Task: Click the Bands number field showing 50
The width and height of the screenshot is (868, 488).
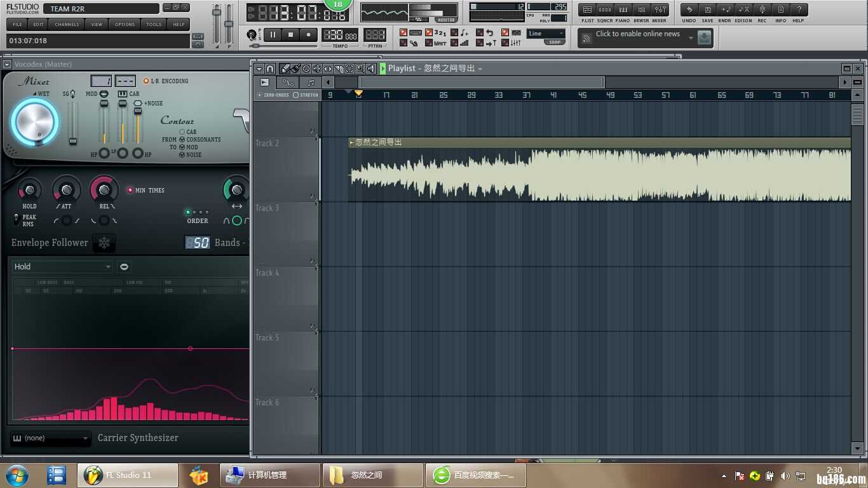Action: tap(197, 243)
